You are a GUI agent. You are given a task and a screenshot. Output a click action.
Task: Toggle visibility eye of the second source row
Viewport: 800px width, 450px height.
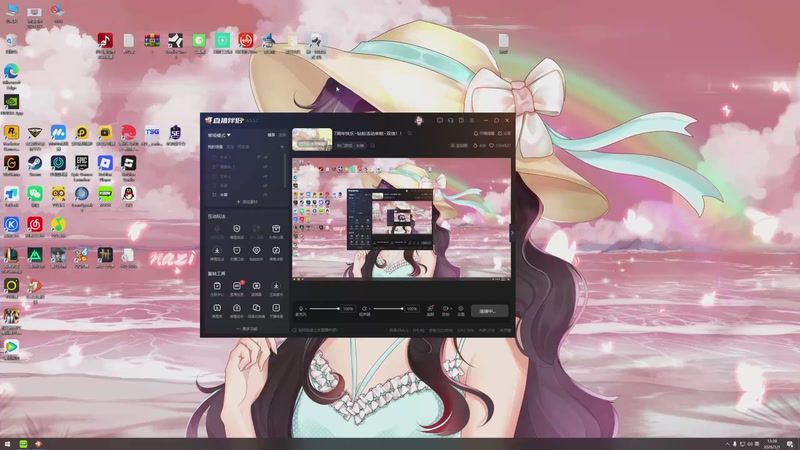click(x=266, y=167)
